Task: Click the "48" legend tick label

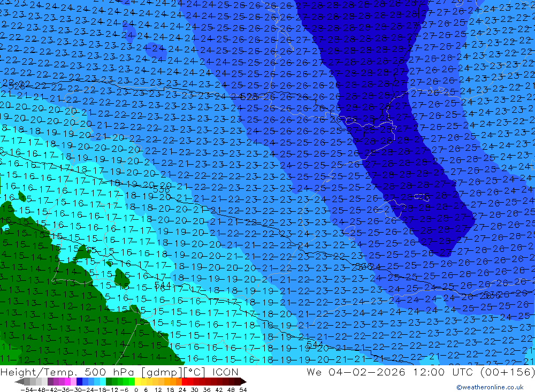Action: click(231, 390)
